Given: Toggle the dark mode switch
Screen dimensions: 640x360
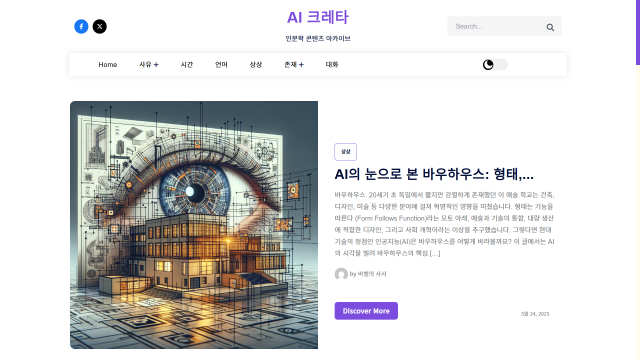Looking at the screenshot, I should click(495, 64).
